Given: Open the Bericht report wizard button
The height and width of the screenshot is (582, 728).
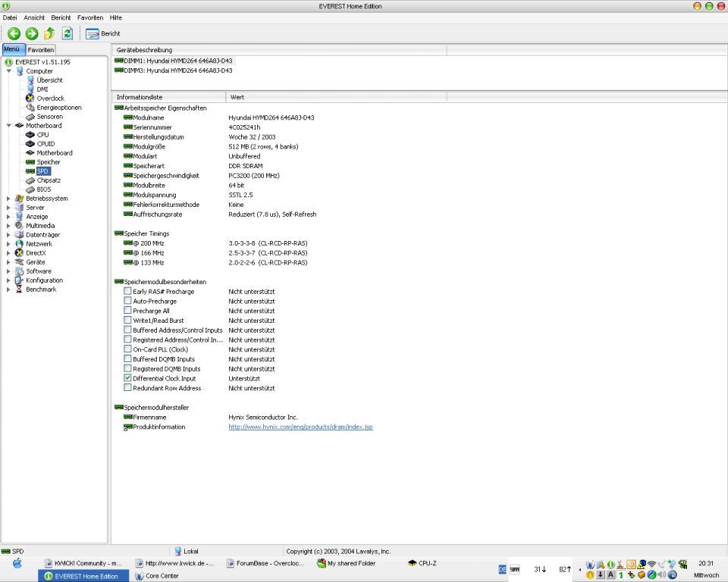Looking at the screenshot, I should [x=103, y=33].
